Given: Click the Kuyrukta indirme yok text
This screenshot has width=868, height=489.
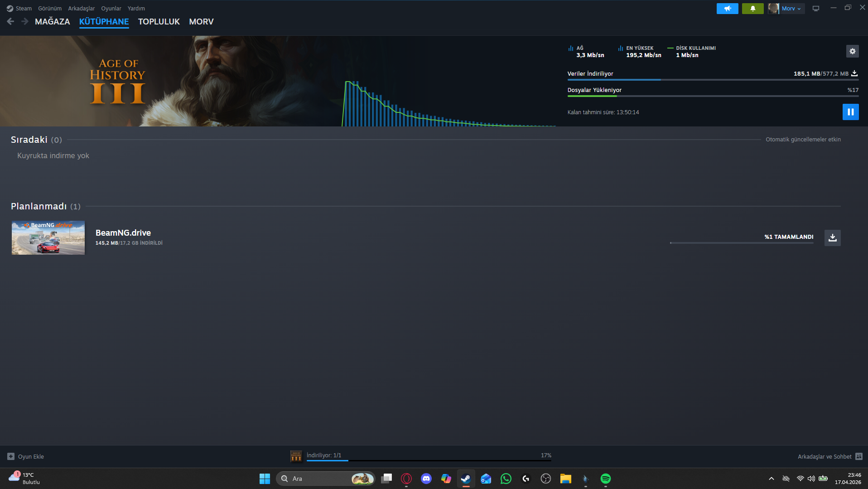Looking at the screenshot, I should coord(53,155).
